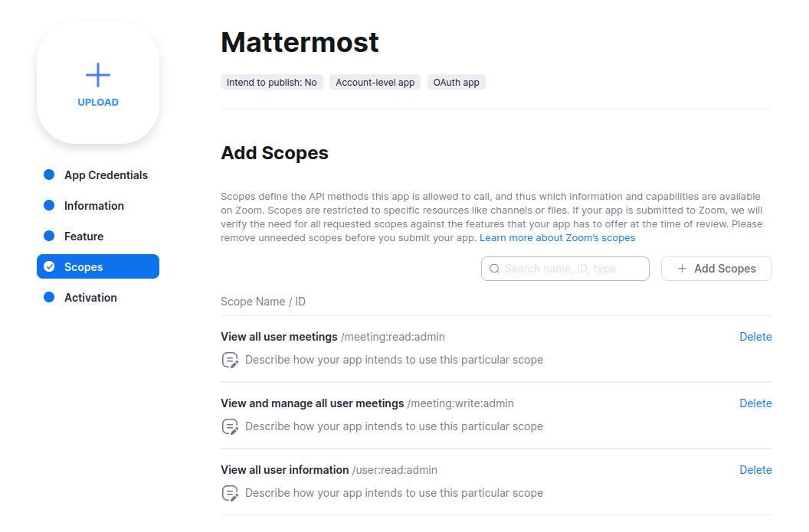Open Learn more about Zoom's scopes link

point(557,238)
